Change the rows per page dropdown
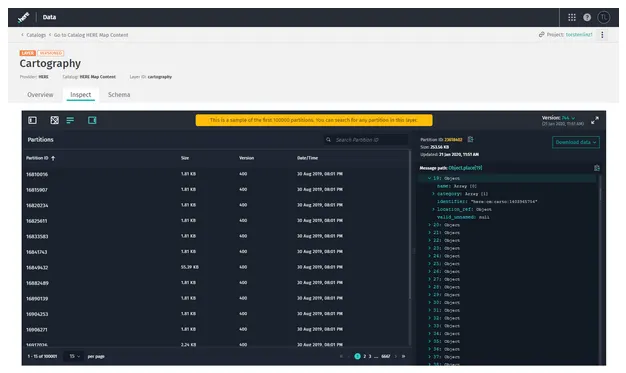Screen dimensions: 626x373 [74, 356]
